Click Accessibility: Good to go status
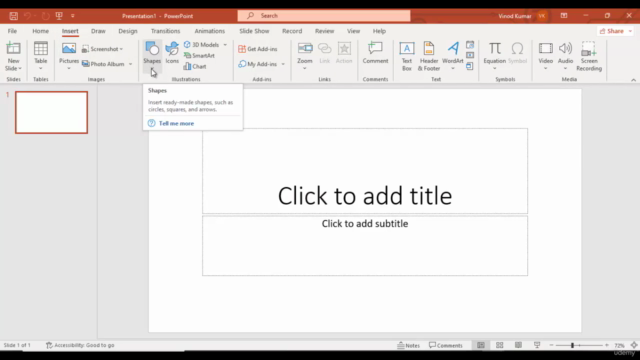This screenshot has width=640, height=360. tap(80, 345)
